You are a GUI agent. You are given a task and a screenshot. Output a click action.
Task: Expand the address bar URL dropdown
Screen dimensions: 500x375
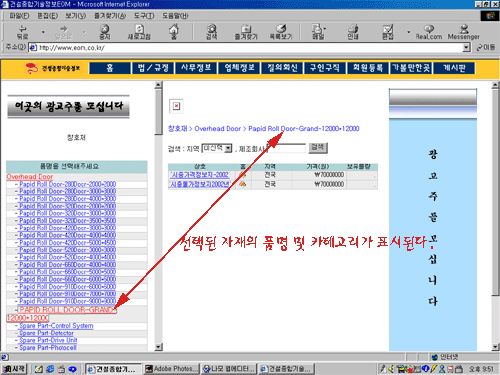click(x=467, y=48)
